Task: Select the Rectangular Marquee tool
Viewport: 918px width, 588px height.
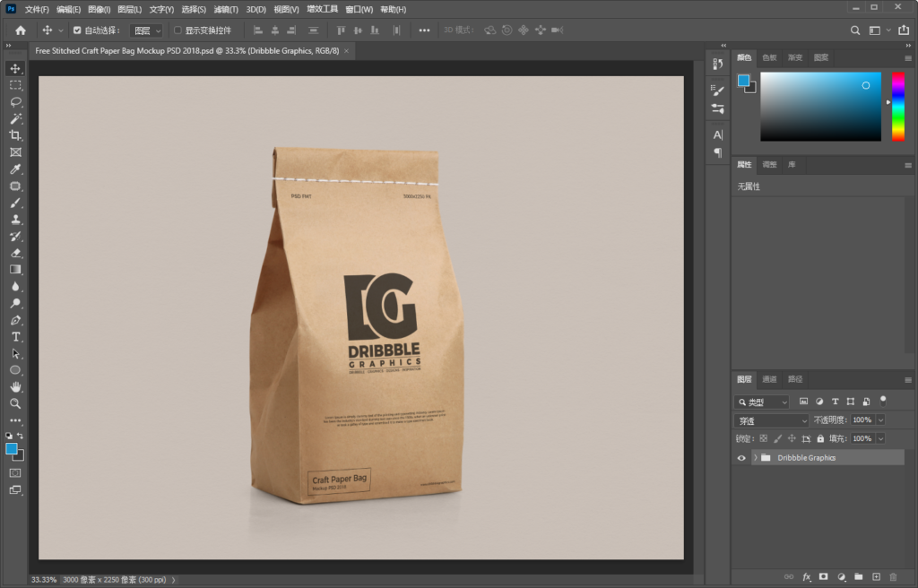Action: tap(15, 85)
